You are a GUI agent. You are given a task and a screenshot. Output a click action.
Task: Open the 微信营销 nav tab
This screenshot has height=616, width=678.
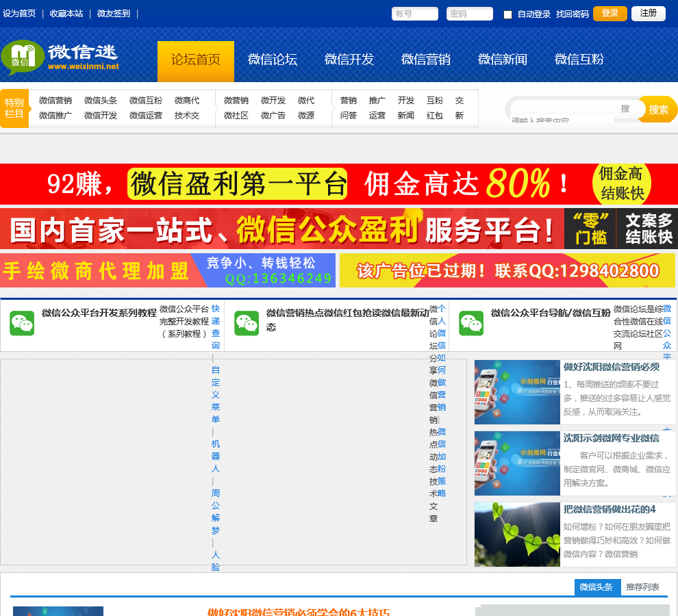tap(426, 60)
